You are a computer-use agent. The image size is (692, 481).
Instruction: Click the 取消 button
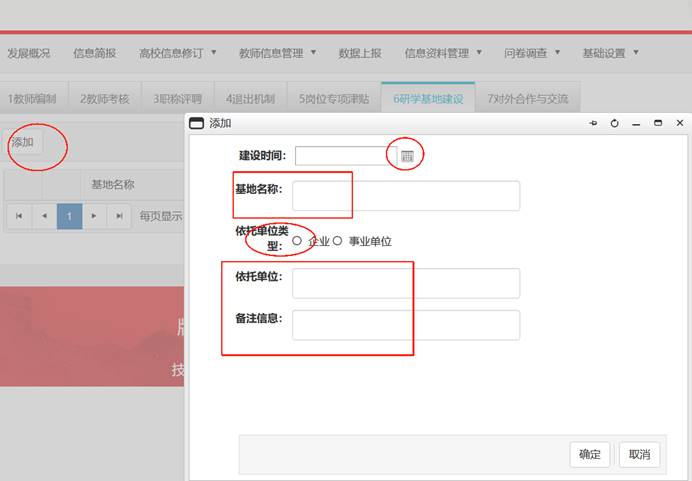[639, 455]
